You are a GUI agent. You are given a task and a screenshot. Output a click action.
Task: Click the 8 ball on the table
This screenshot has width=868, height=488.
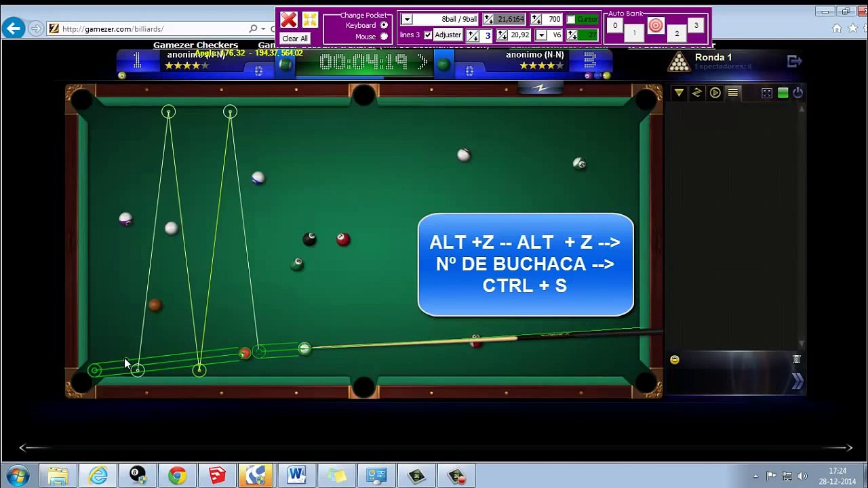click(310, 239)
